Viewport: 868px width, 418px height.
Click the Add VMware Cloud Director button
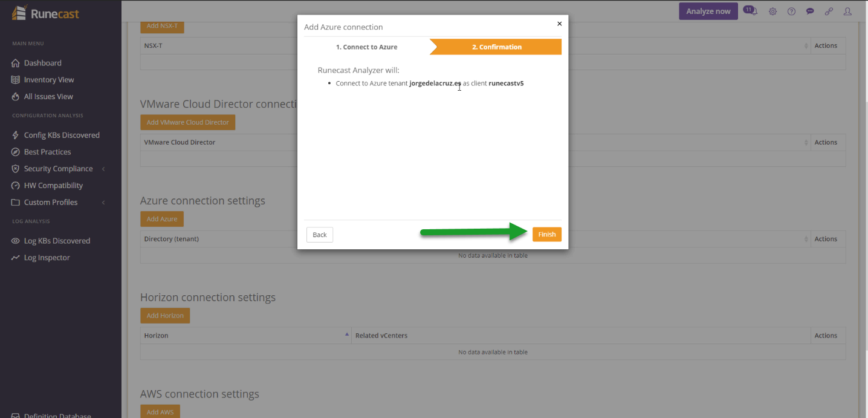click(x=187, y=122)
